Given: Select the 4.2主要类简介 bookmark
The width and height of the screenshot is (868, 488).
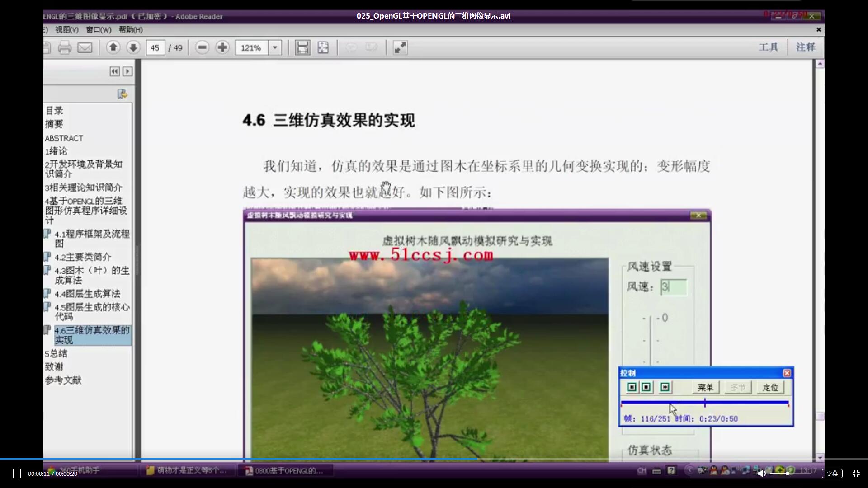Looking at the screenshot, I should click(x=83, y=257).
